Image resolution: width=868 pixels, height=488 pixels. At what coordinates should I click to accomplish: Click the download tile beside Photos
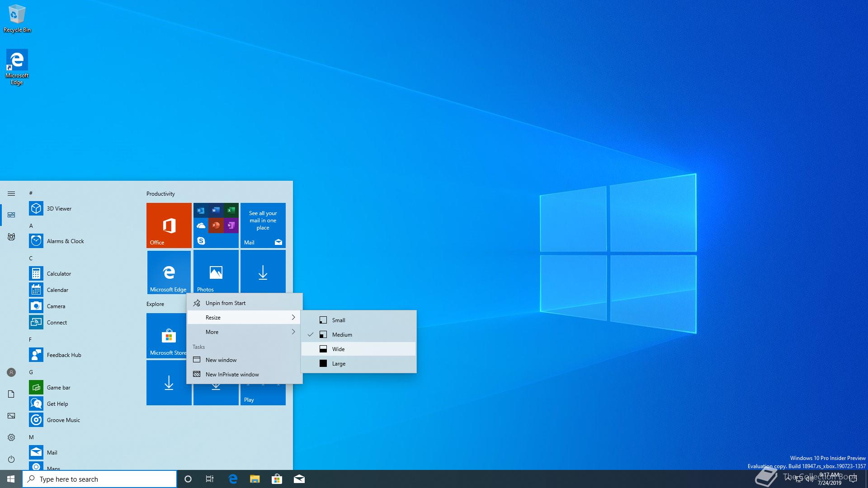point(263,271)
